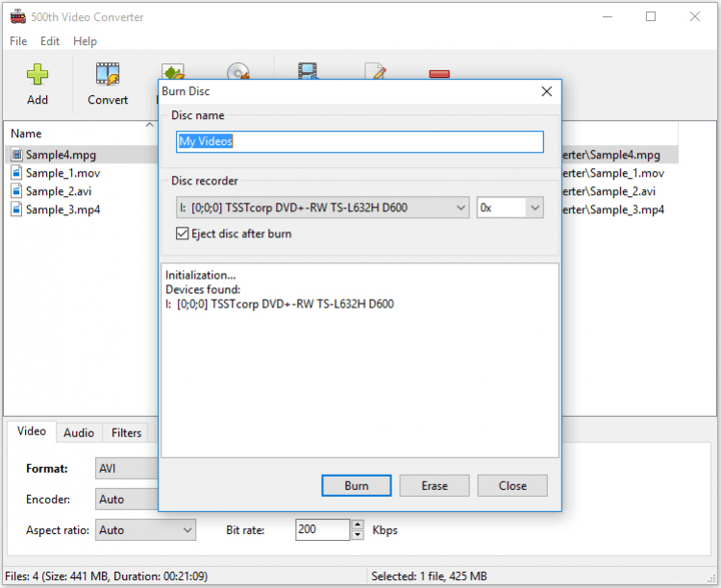The height and width of the screenshot is (588, 721).
Task: Switch to the Audio tab
Action: click(x=79, y=433)
